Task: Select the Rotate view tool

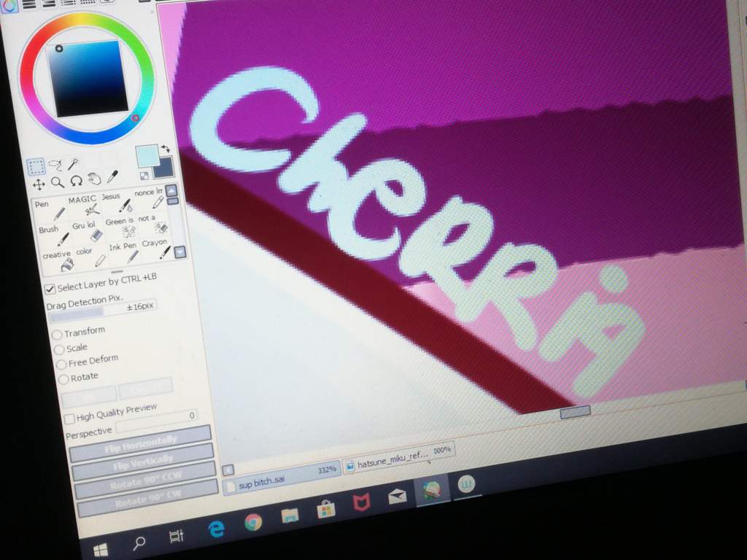Action: click(76, 181)
